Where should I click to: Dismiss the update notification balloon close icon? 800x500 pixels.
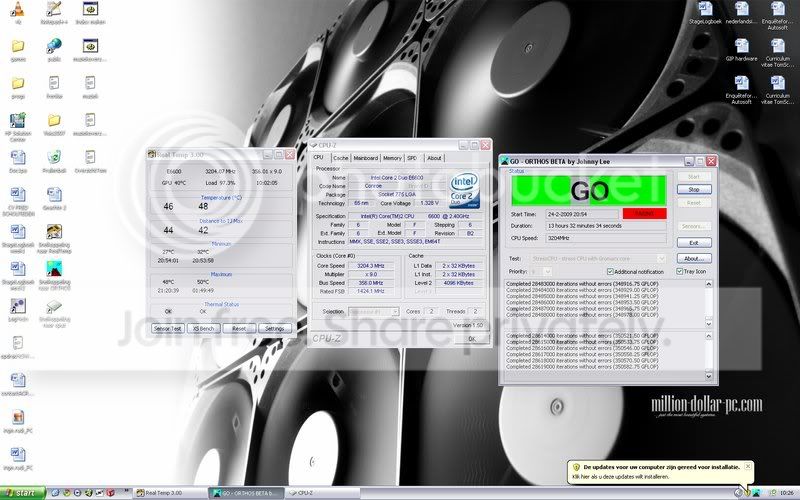747,466
